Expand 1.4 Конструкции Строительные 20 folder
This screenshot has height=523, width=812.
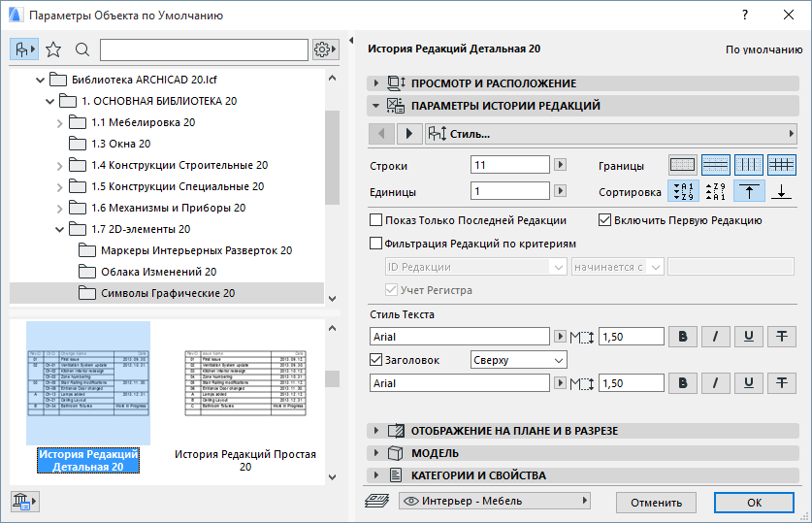[59, 166]
